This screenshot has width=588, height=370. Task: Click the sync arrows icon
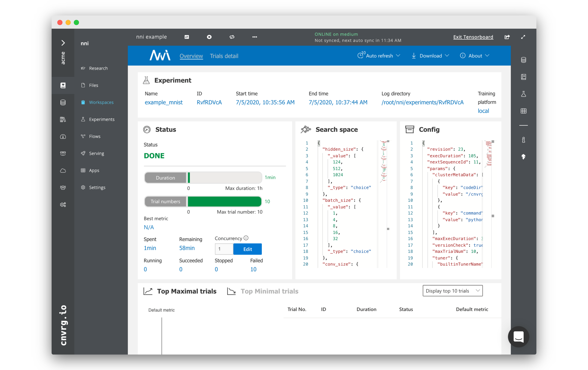click(x=232, y=37)
